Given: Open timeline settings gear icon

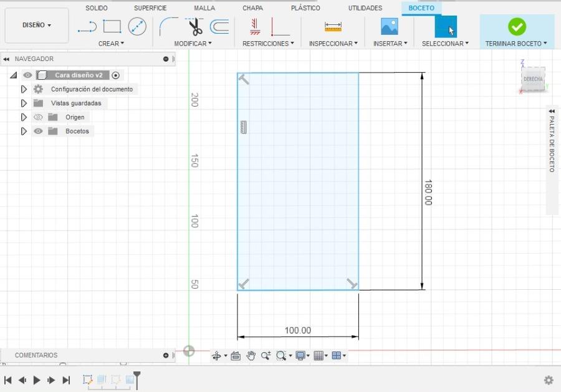Looking at the screenshot, I should [549, 380].
